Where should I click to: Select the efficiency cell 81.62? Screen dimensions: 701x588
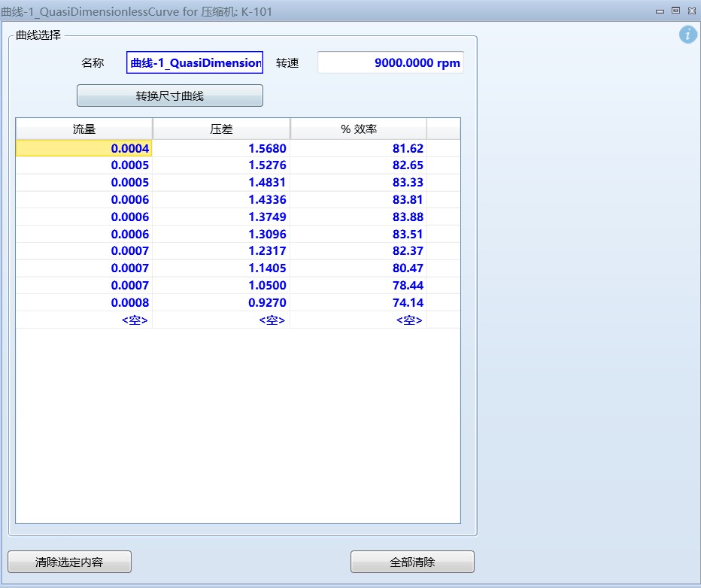point(359,148)
